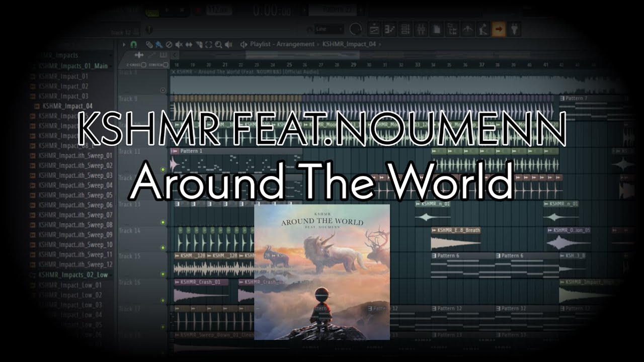Select the Select tool in playlist toolbar

click(x=208, y=44)
